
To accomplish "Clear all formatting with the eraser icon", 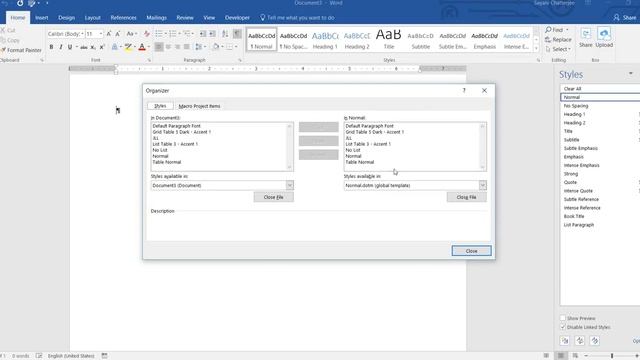I will 147,34.
